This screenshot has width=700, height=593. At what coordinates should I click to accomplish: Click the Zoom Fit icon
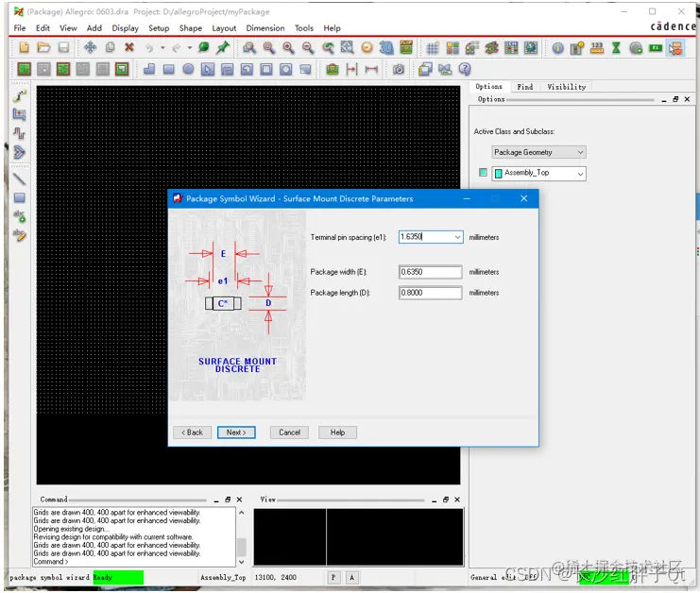(x=269, y=47)
